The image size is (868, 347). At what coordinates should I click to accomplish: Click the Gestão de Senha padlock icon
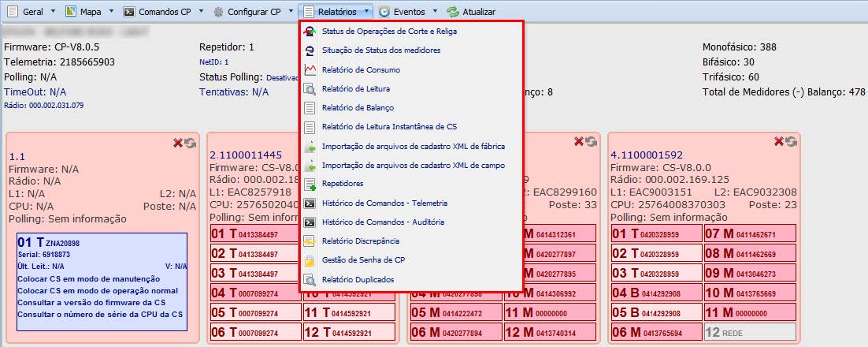(x=310, y=260)
